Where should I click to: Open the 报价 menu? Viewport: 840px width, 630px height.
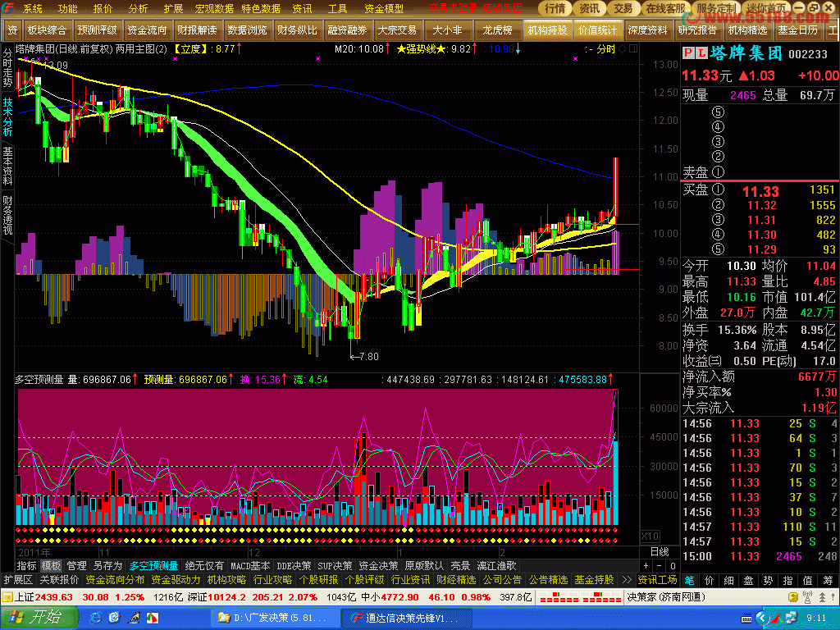pos(103,8)
